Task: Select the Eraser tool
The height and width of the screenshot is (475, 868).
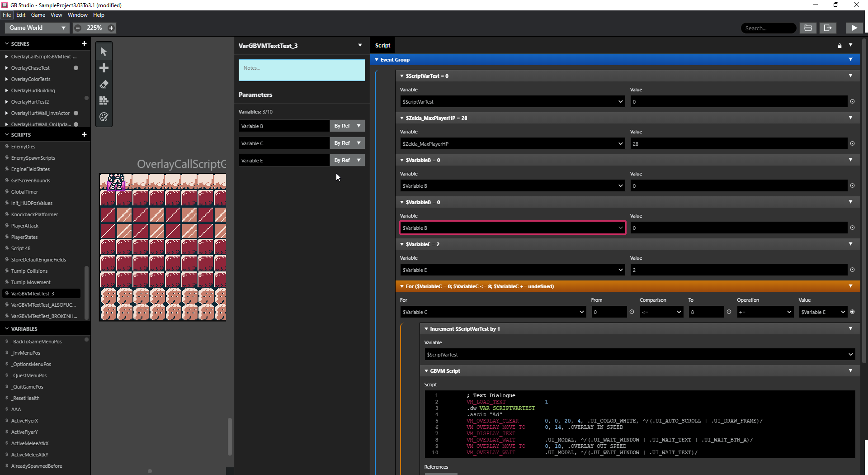Action: pyautogui.click(x=104, y=85)
